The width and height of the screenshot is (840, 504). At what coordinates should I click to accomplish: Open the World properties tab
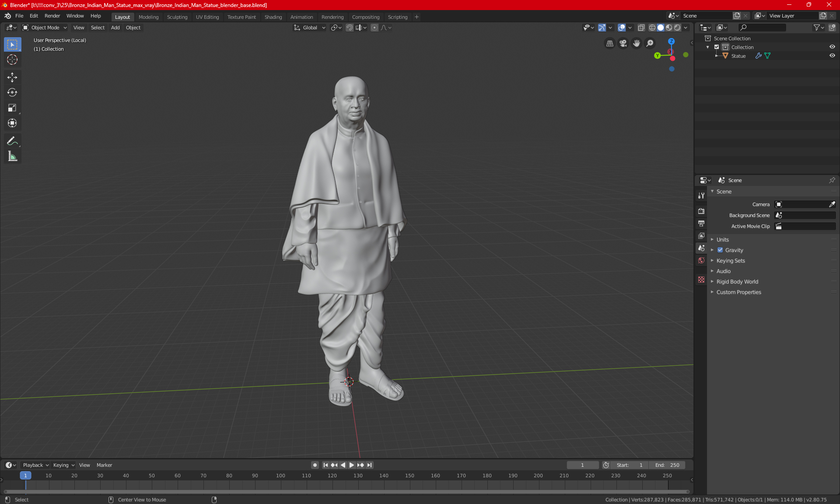[701, 260]
